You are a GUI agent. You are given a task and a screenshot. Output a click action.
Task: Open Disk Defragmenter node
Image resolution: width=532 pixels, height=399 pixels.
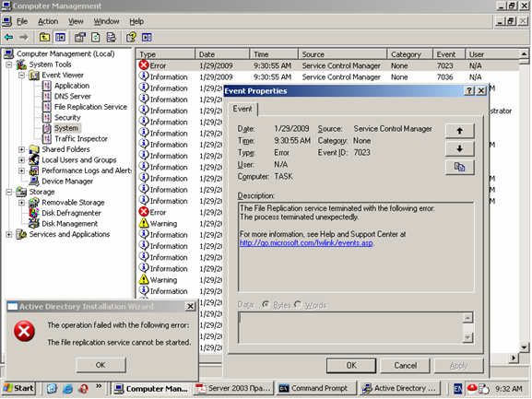pos(71,213)
